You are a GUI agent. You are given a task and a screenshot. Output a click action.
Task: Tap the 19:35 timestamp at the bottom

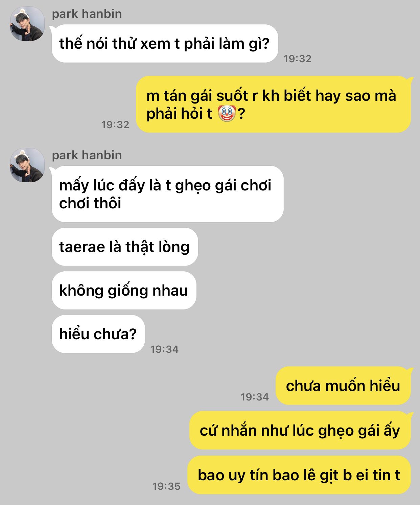166,486
